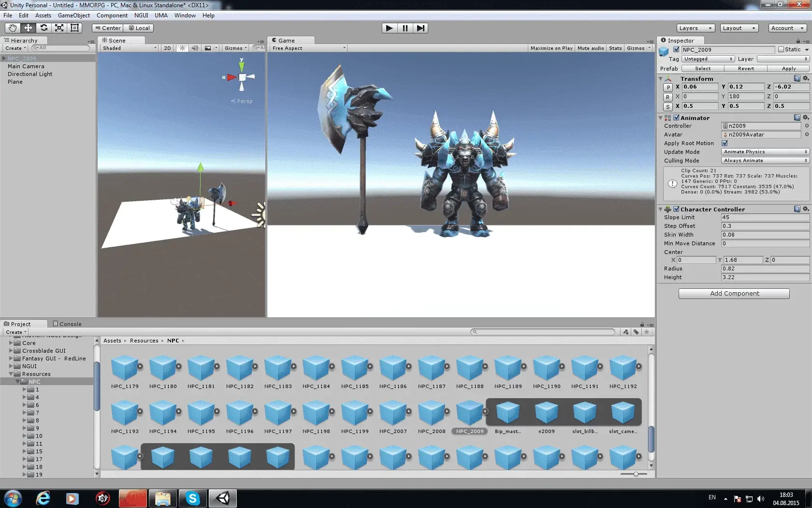Open the Layout dropdown
Screen dimensions: 812x508
click(x=739, y=28)
